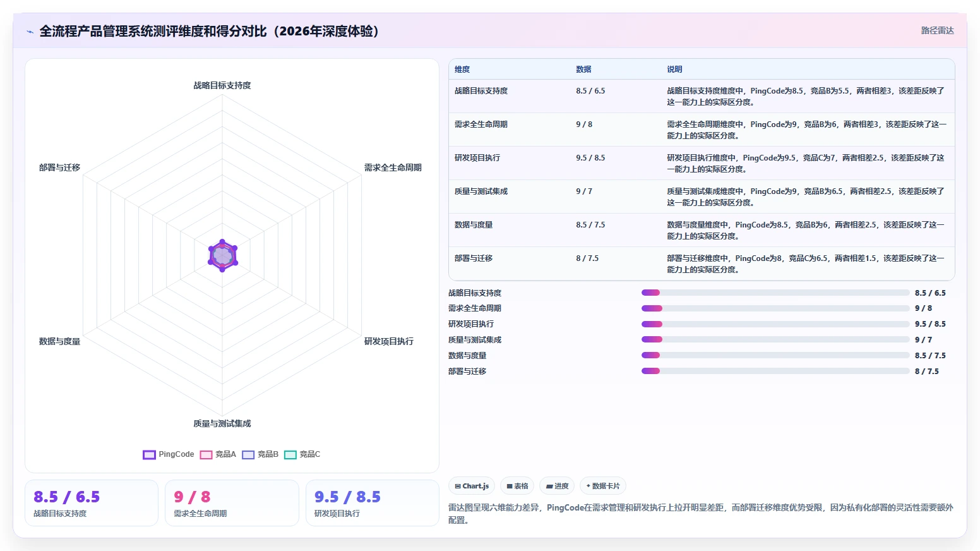Click the purple PingCode polygon at radar center
980x551 pixels.
222,255
